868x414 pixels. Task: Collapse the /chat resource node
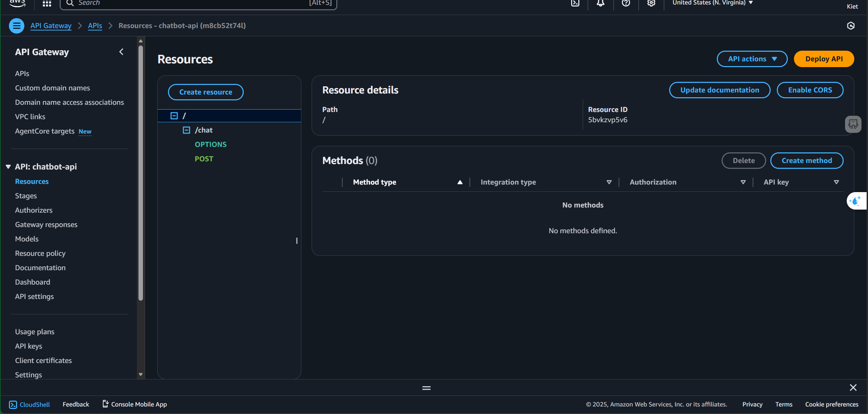click(186, 130)
